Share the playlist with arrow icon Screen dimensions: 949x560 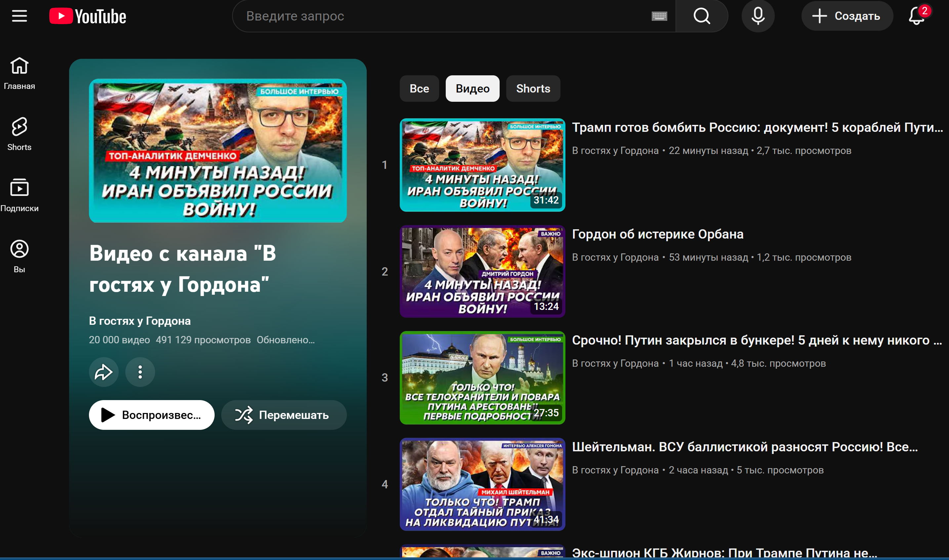pyautogui.click(x=103, y=372)
